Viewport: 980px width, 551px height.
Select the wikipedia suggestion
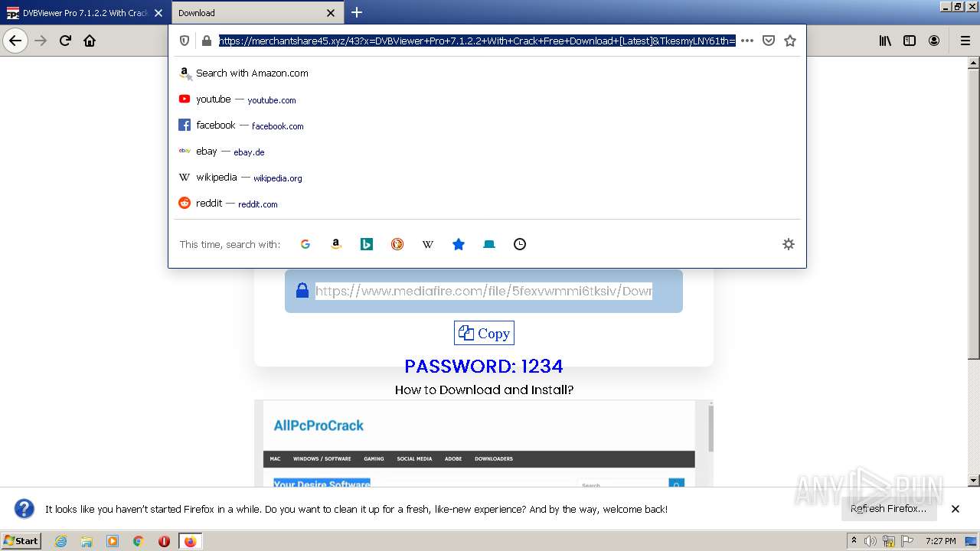487,178
